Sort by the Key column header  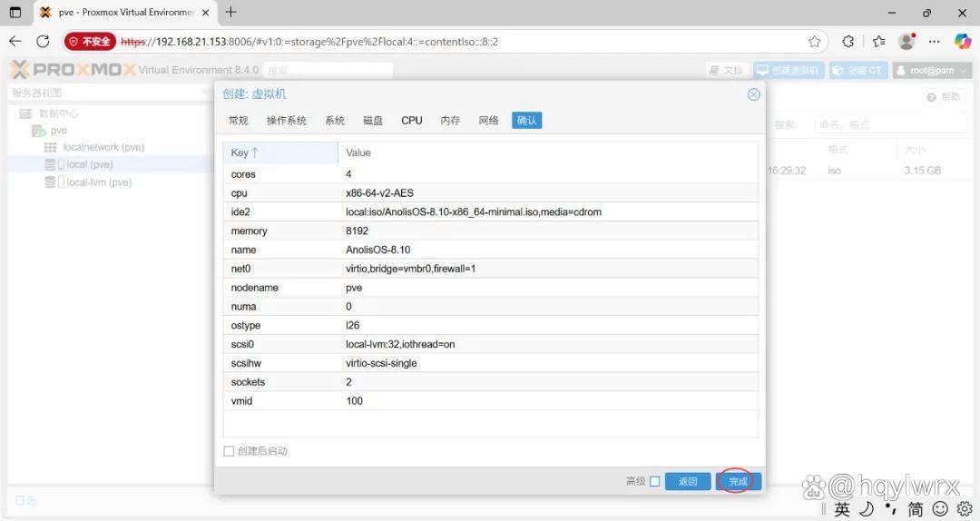pyautogui.click(x=280, y=152)
